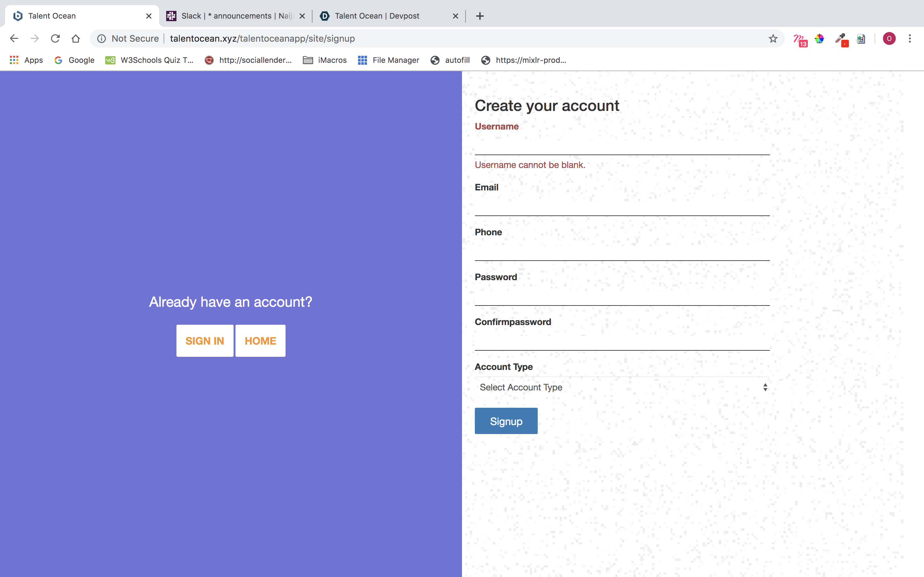
Task: Click the home icon in toolbar
Action: pyautogui.click(x=76, y=38)
